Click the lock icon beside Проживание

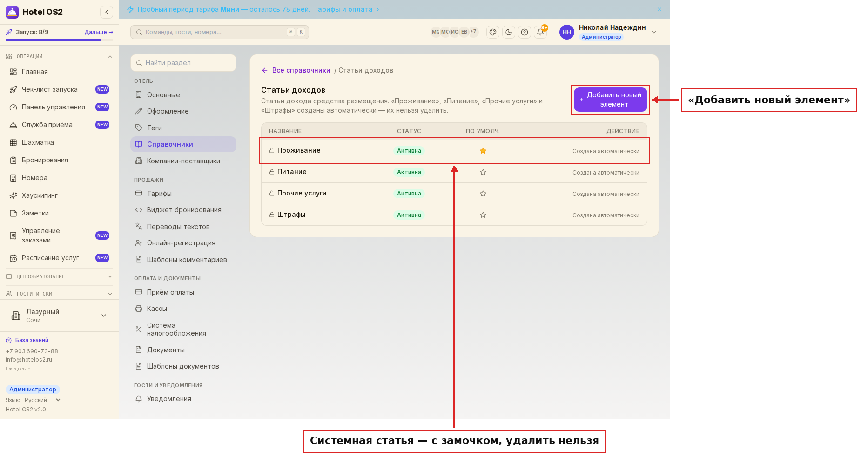point(272,150)
